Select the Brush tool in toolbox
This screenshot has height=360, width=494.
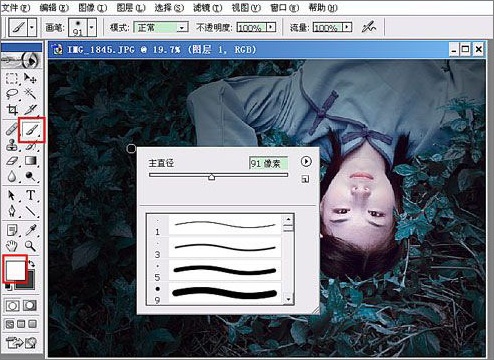32,130
